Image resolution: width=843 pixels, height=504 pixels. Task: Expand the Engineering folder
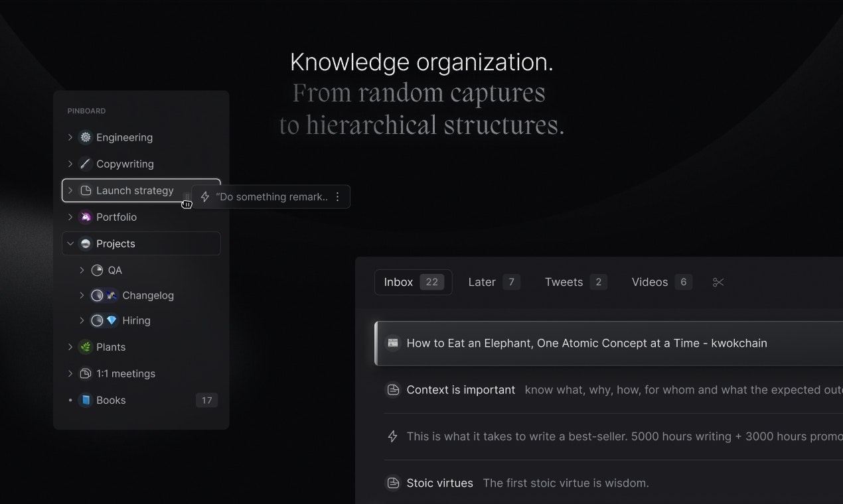click(x=70, y=137)
